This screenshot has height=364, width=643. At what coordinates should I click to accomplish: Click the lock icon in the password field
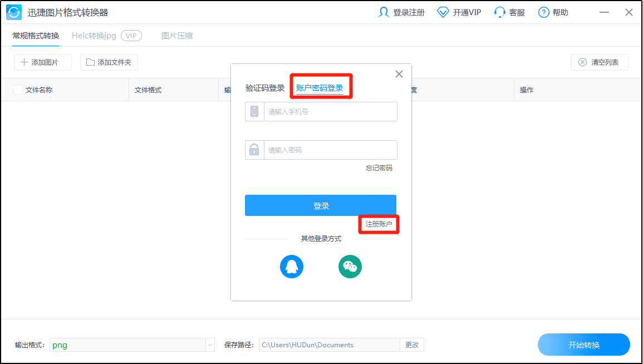pos(254,150)
